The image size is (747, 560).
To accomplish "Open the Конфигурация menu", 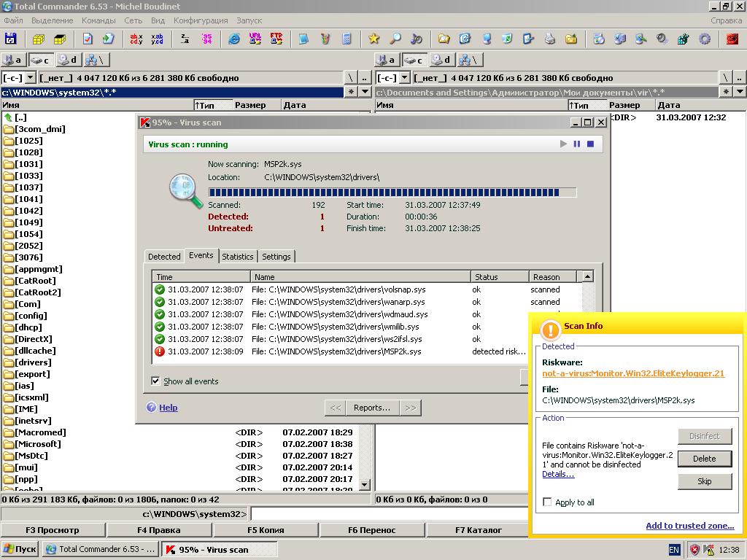I will [x=201, y=20].
